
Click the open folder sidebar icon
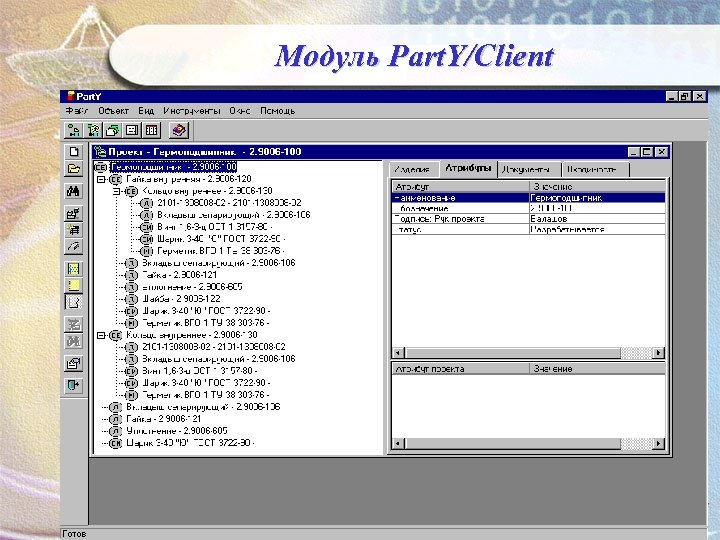tap(73, 169)
